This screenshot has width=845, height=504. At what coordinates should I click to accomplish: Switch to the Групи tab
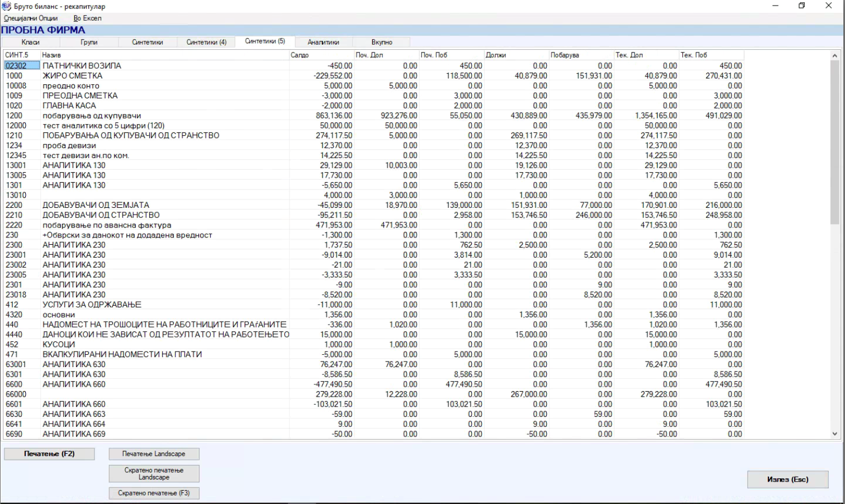[x=89, y=42]
